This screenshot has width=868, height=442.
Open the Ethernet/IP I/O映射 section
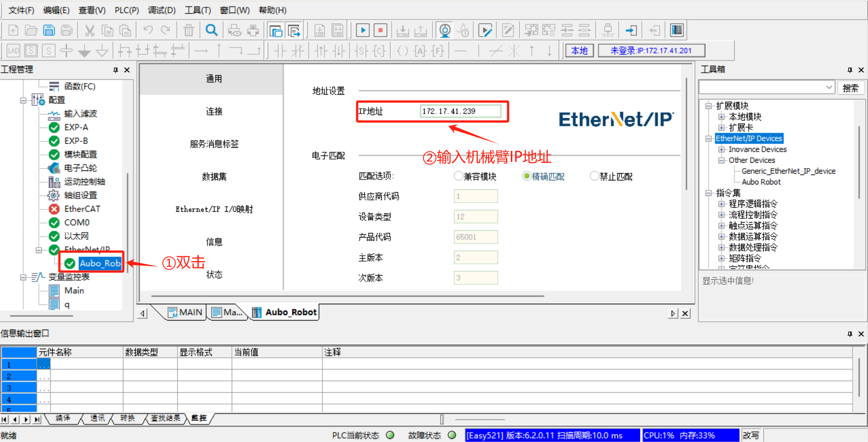tap(214, 209)
